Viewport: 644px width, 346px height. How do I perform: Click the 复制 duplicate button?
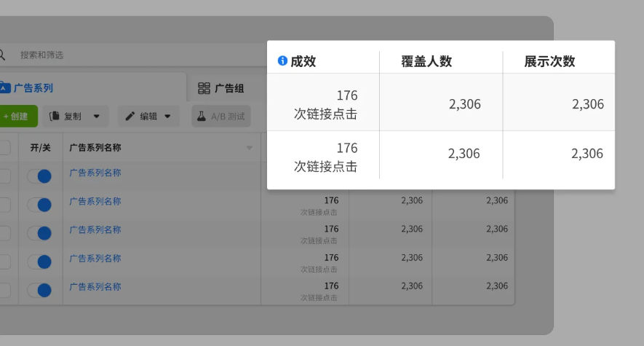76,117
